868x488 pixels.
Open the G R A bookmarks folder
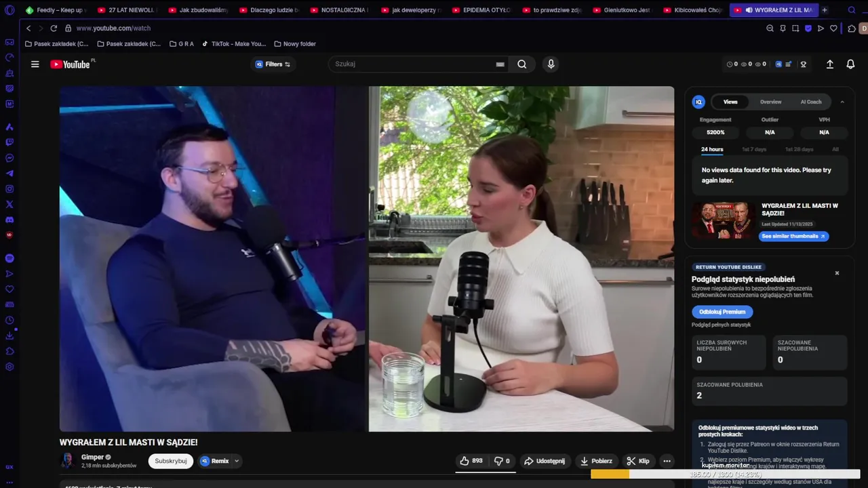(x=181, y=44)
